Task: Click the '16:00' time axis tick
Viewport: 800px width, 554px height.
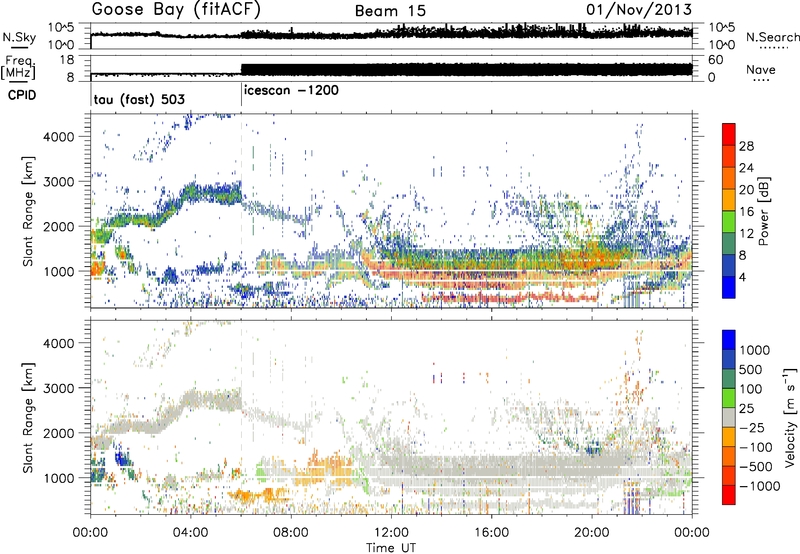Action: coord(491,533)
